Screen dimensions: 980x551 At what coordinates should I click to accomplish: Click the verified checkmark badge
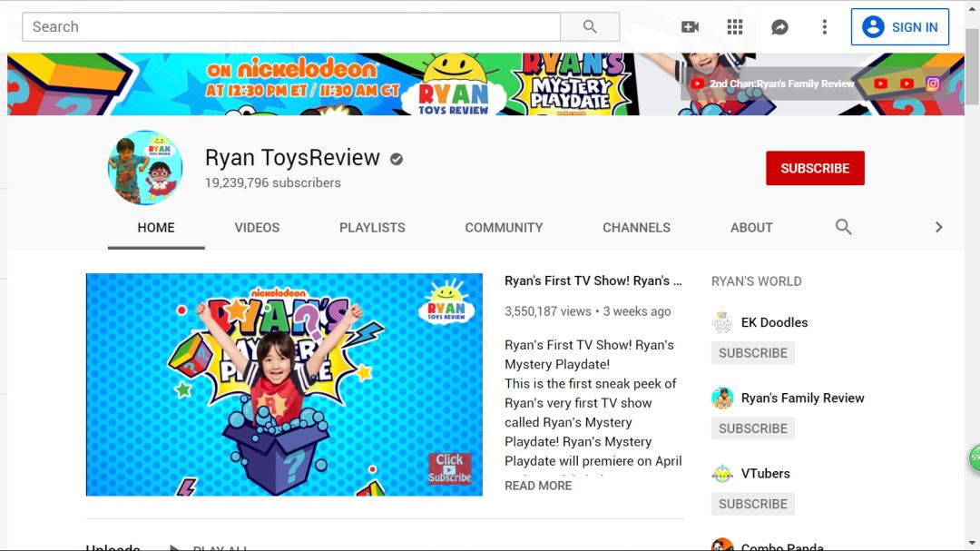coord(397,160)
